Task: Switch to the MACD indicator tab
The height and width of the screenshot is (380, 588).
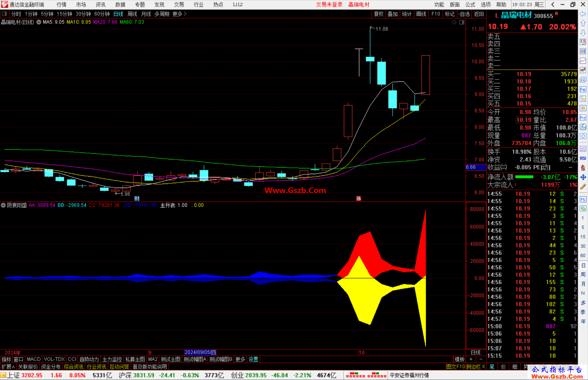Action: pyautogui.click(x=34, y=359)
